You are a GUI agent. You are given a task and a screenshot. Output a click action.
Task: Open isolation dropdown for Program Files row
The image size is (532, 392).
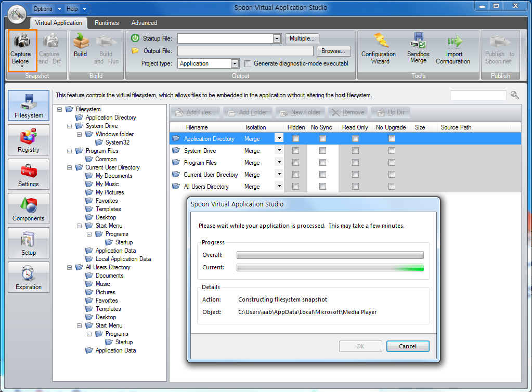pyautogui.click(x=279, y=162)
